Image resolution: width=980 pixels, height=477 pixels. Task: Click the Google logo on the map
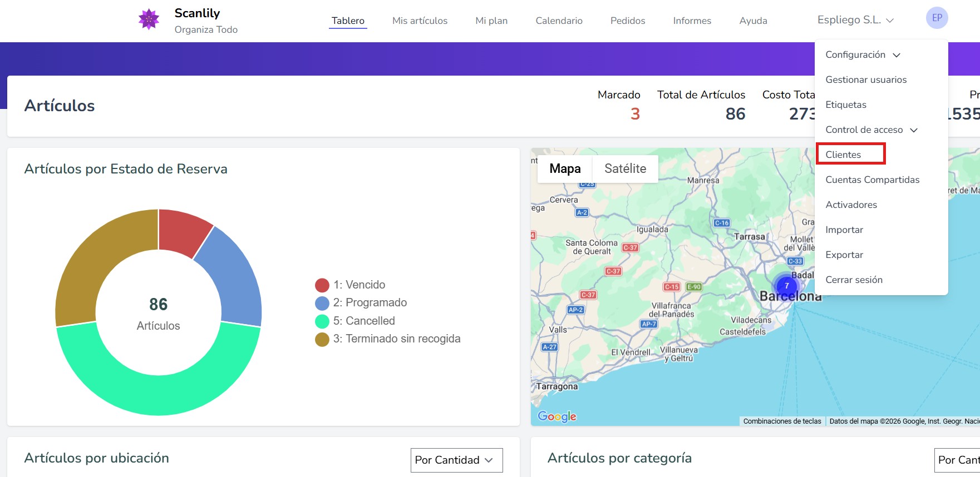(557, 416)
